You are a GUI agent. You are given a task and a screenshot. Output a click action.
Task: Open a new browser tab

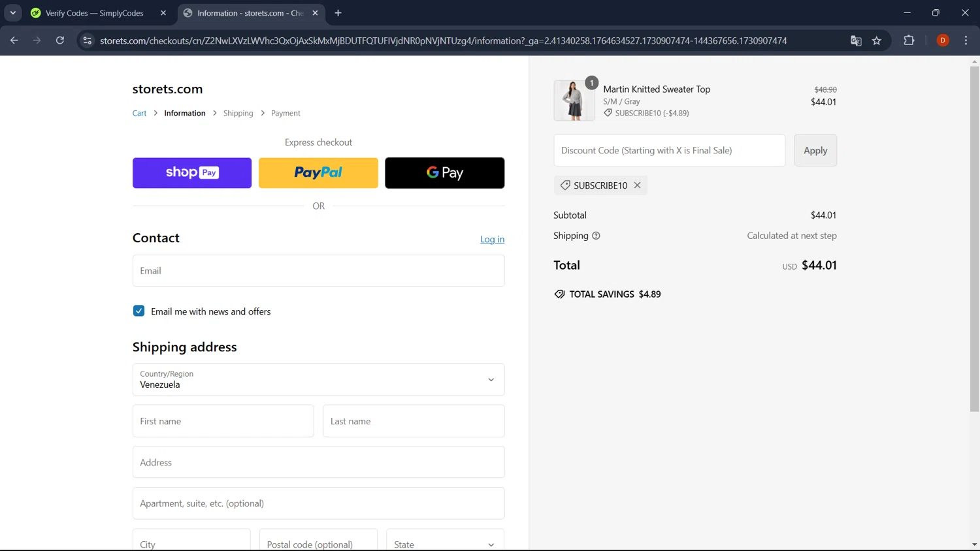point(338,13)
